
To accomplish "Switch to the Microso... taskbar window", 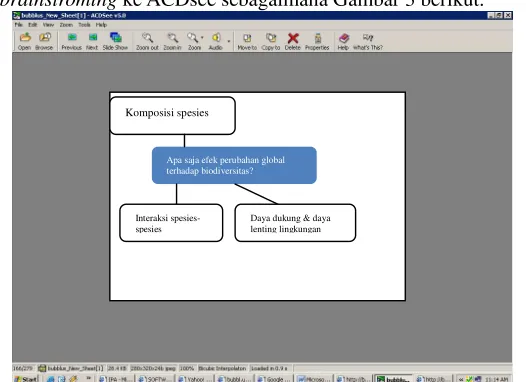I will (314, 379).
